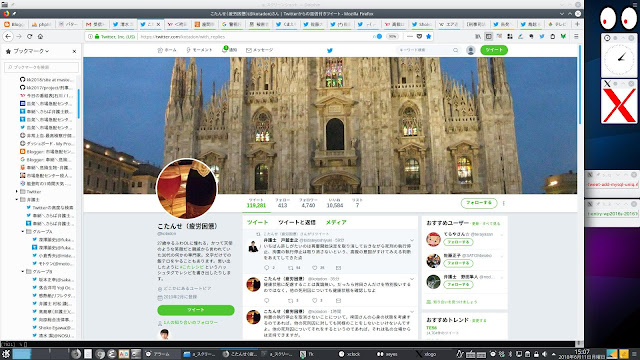Image resolution: width=640 pixels, height=360 pixels.
Task: Click the Twitter bird logo in header
Action: coord(330,50)
